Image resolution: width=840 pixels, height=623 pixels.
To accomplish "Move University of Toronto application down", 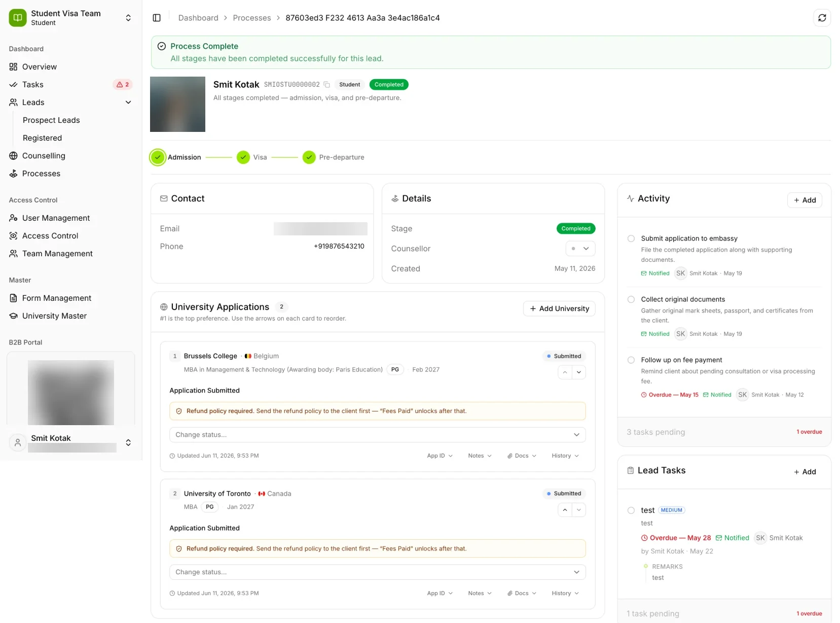I will 579,510.
